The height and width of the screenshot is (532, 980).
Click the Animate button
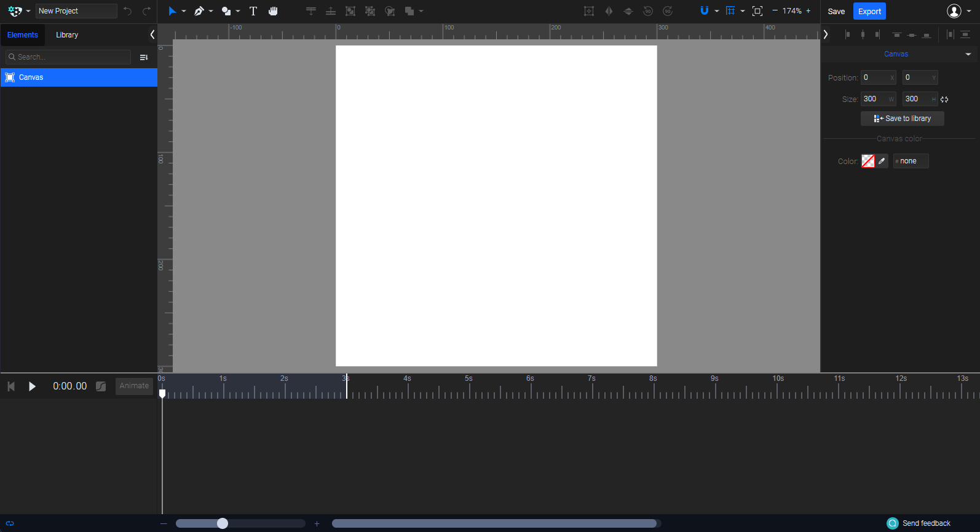[134, 386]
